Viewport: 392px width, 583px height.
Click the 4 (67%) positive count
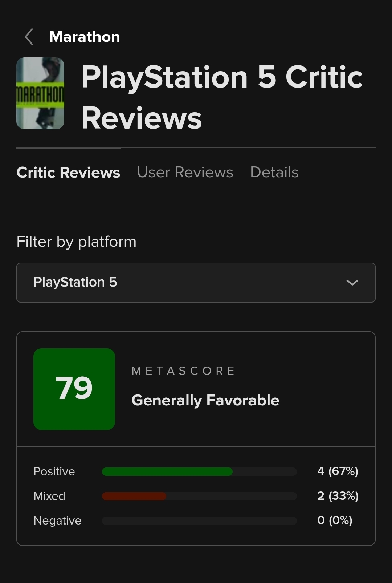tap(338, 471)
